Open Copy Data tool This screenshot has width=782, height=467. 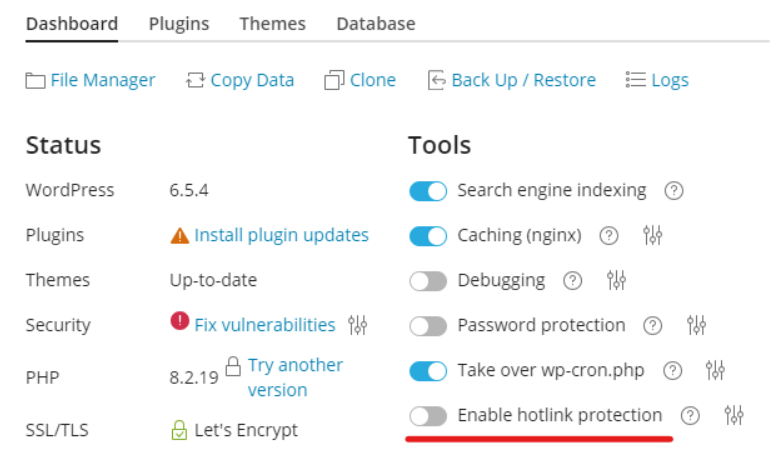coord(240,80)
